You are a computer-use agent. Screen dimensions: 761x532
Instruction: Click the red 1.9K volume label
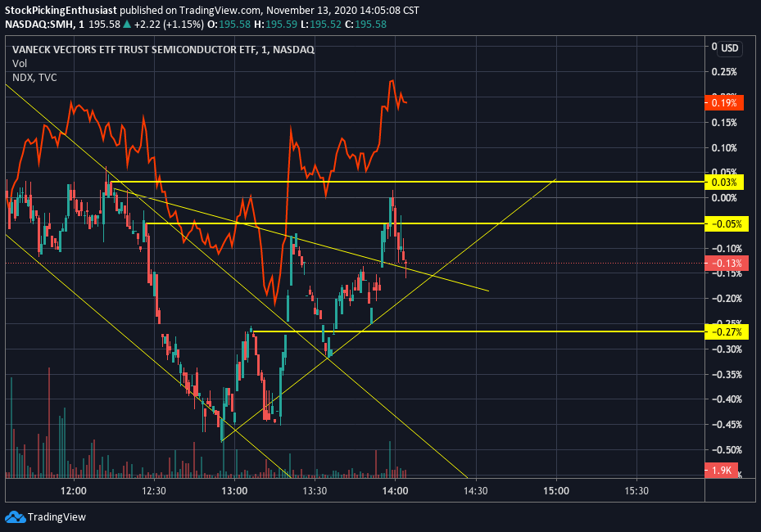pos(721,470)
